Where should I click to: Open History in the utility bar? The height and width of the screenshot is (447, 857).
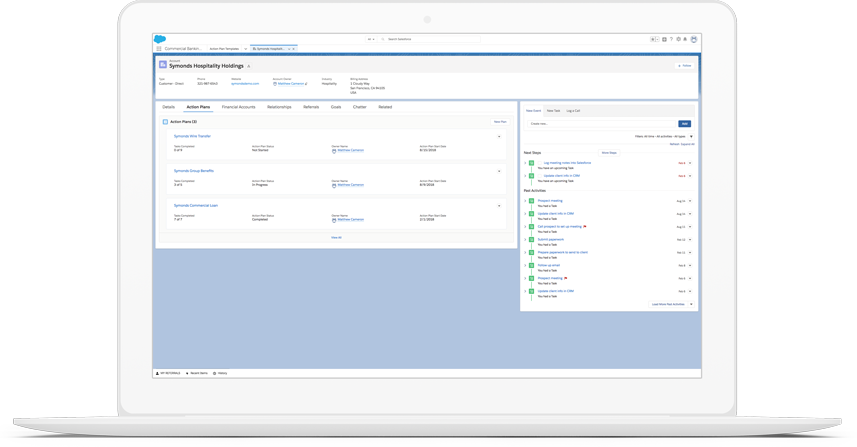pos(220,373)
